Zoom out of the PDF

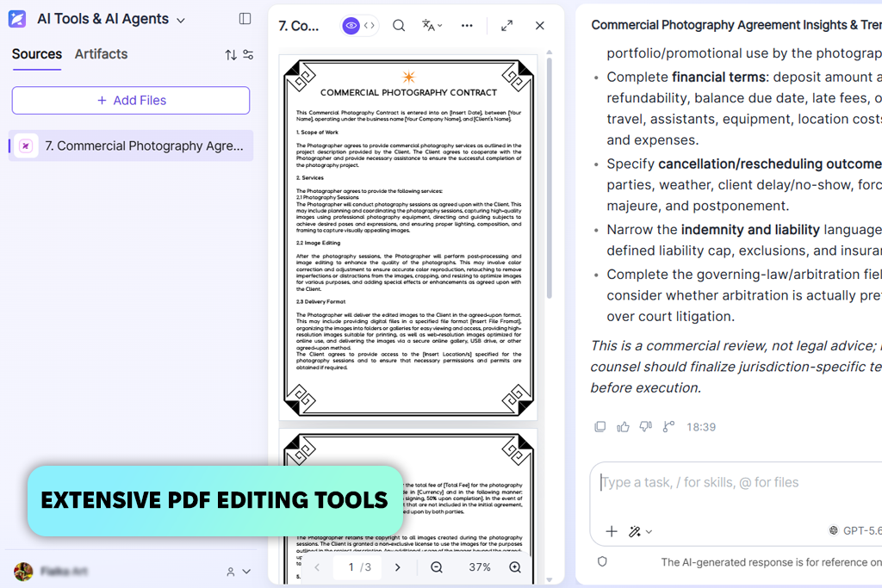pyautogui.click(x=437, y=567)
